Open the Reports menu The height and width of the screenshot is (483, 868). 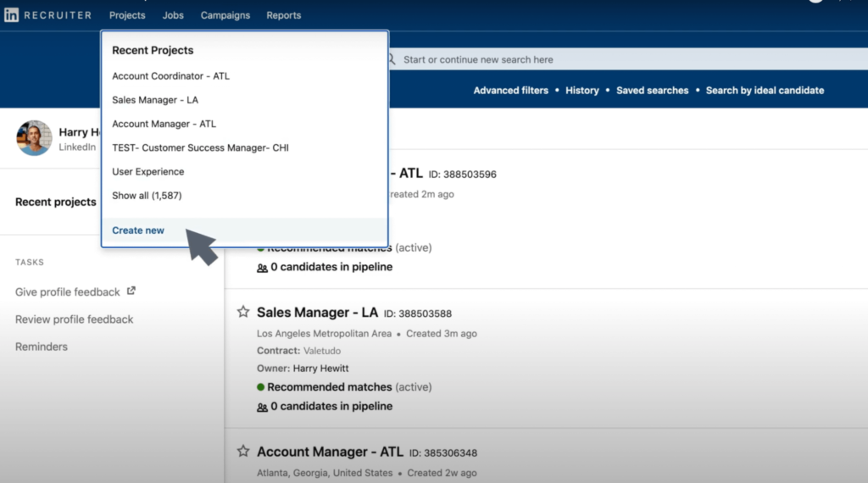283,15
